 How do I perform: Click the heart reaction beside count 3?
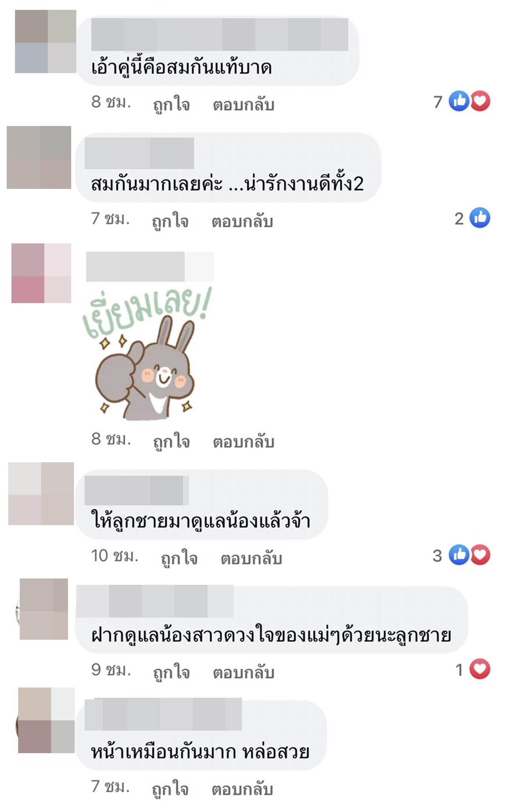[x=480, y=555]
